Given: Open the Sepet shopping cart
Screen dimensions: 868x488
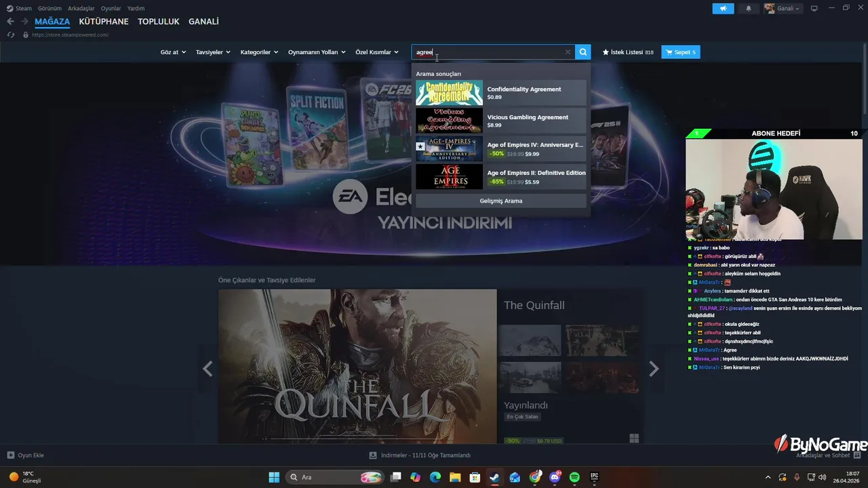Looking at the screenshot, I should click(x=681, y=52).
